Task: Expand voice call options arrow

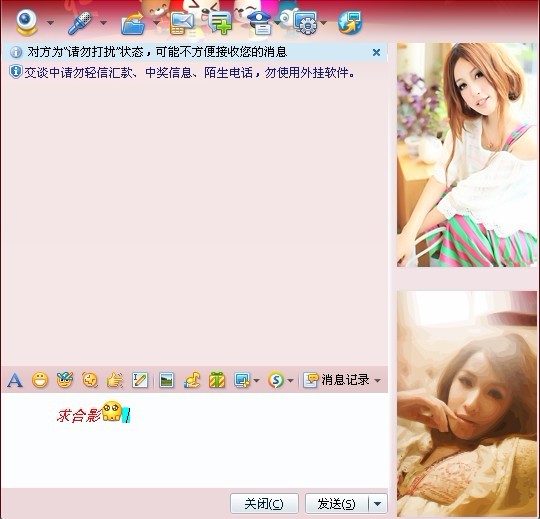Action: [103, 23]
